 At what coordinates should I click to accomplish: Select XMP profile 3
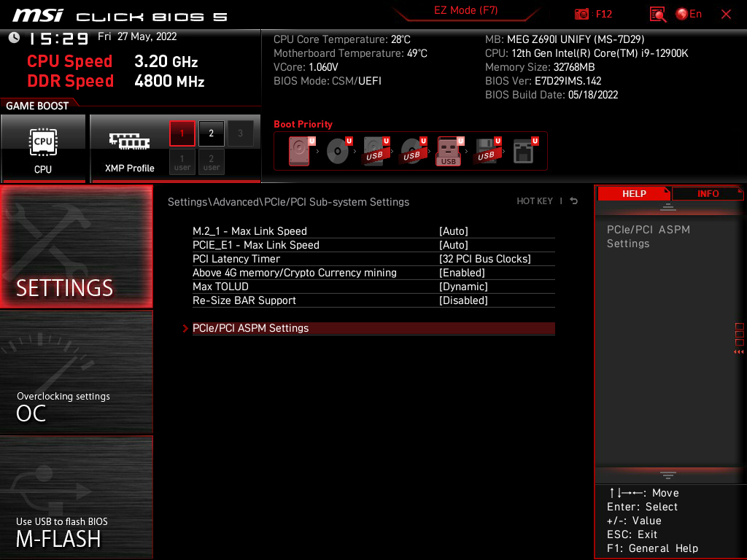coord(240,133)
